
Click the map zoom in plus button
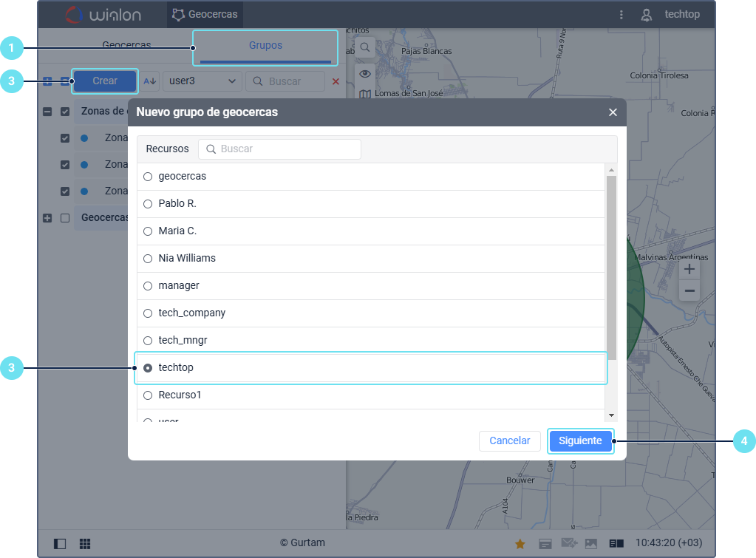tap(689, 269)
